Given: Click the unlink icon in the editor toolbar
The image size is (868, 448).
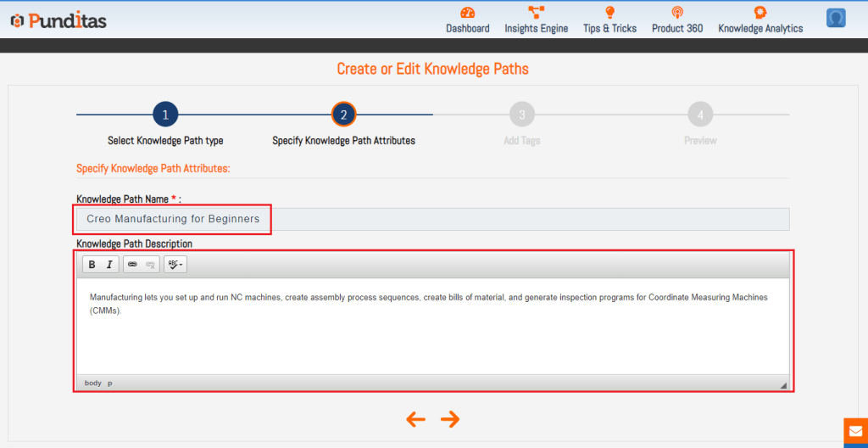Looking at the screenshot, I should tap(150, 265).
